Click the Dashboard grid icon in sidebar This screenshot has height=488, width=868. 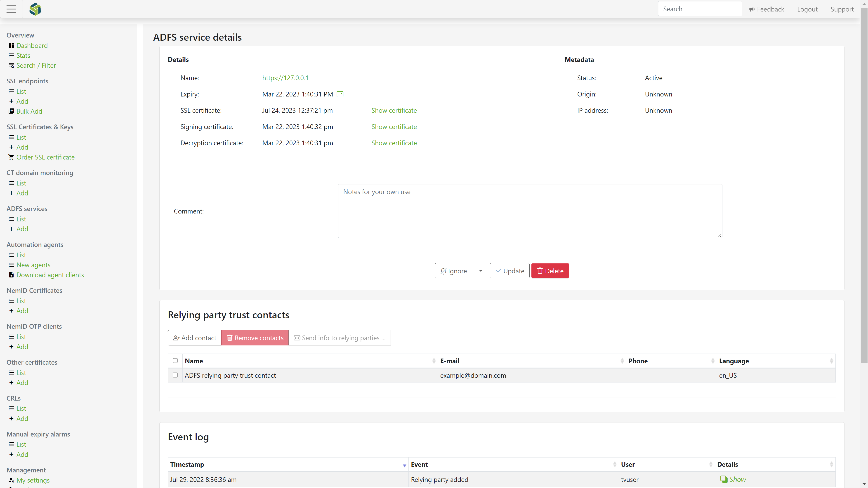[12, 45]
